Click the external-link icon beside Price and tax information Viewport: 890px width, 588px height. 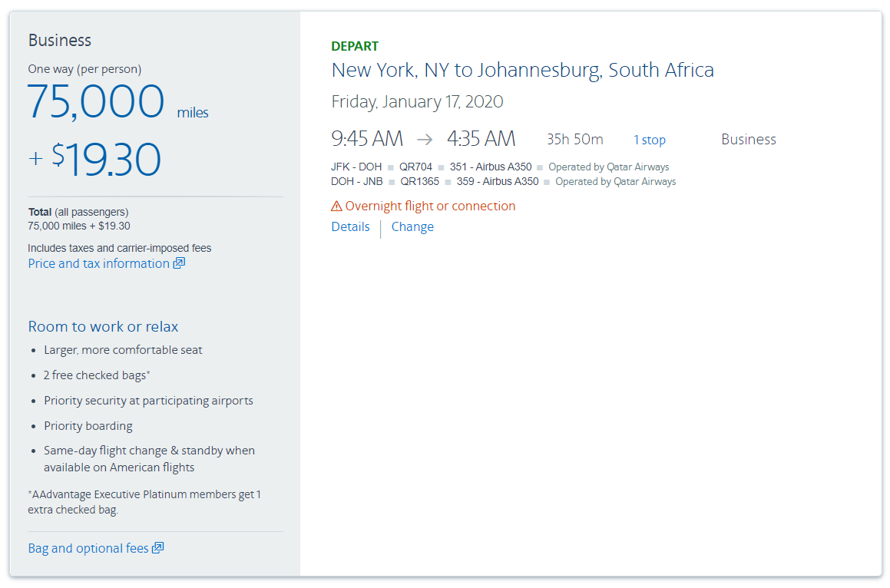[179, 263]
